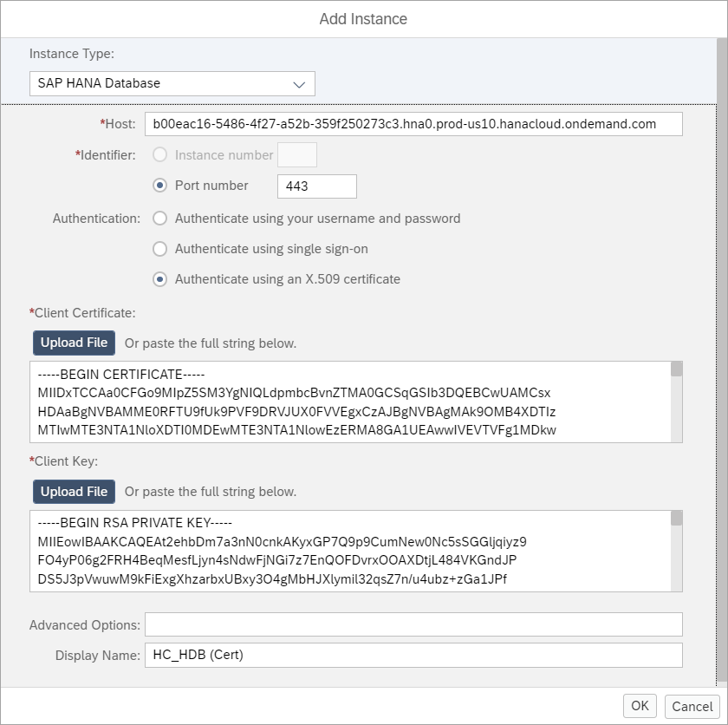This screenshot has width=728, height=725.
Task: Choose authenticate using username and password
Action: click(159, 219)
